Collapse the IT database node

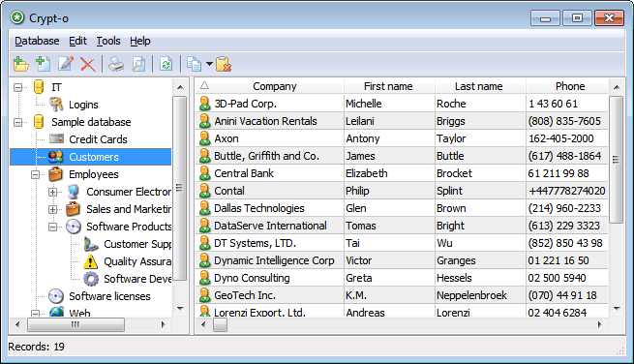click(17, 87)
